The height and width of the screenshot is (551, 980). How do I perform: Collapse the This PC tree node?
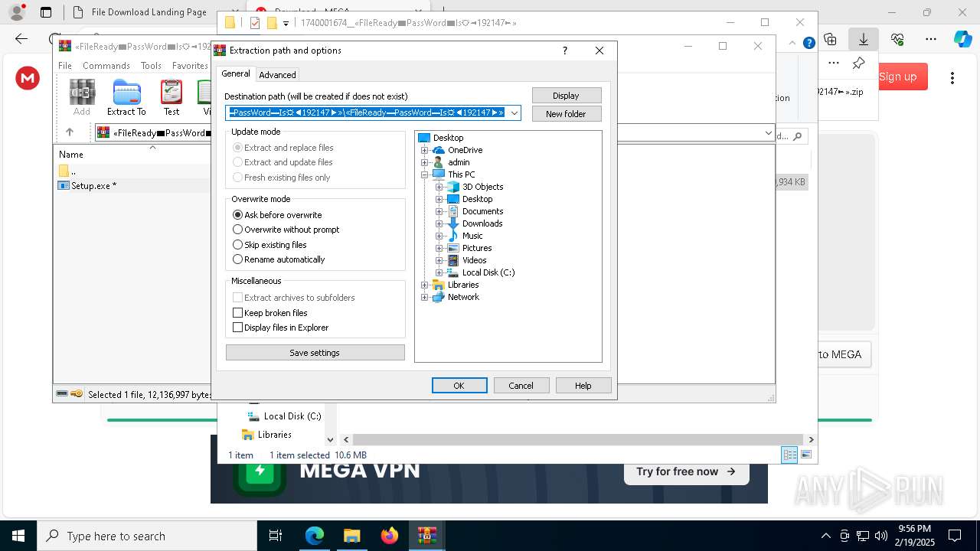pos(425,174)
